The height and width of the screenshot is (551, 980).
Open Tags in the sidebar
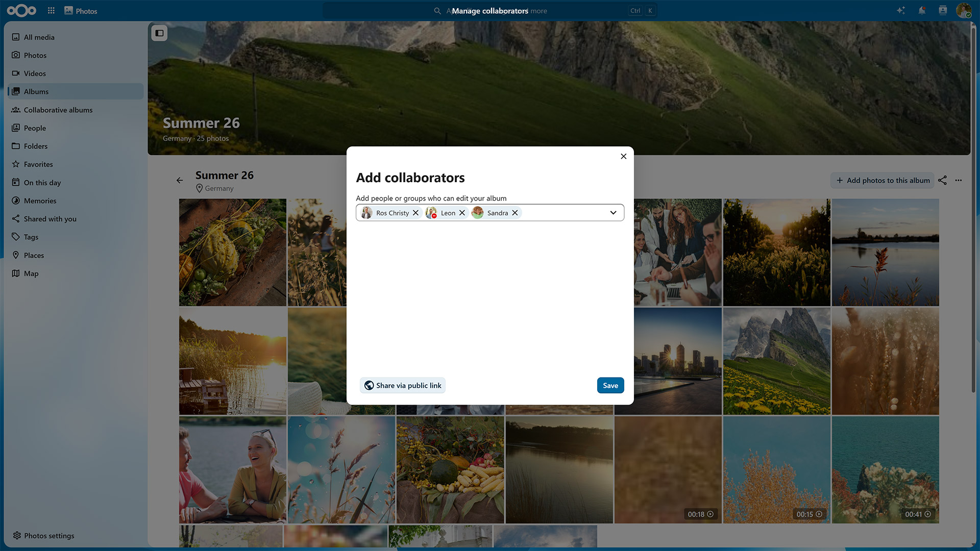point(76,237)
